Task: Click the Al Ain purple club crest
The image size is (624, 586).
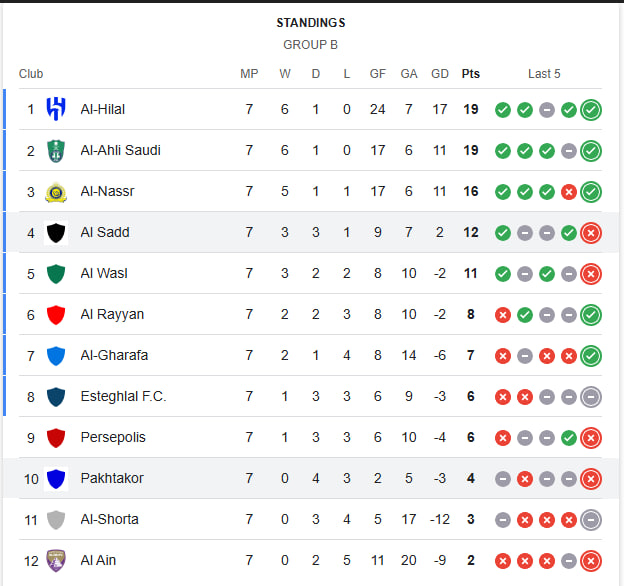Action: pyautogui.click(x=56, y=560)
